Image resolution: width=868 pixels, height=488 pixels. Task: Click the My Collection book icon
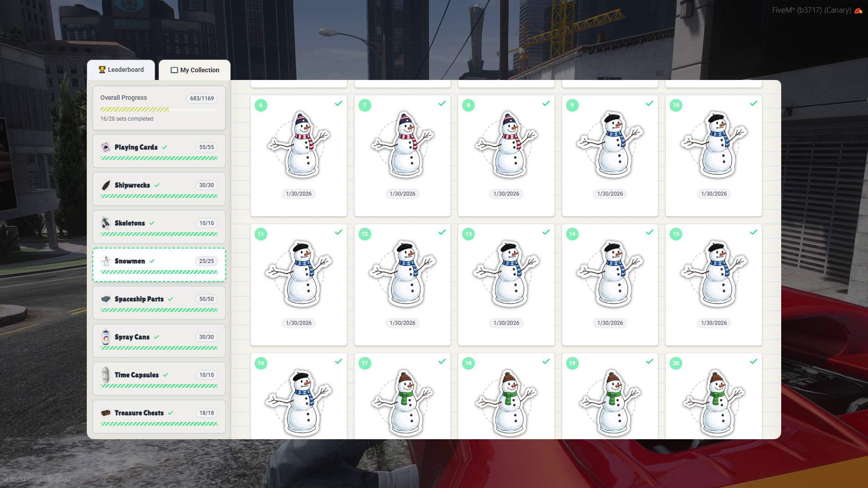click(x=174, y=70)
